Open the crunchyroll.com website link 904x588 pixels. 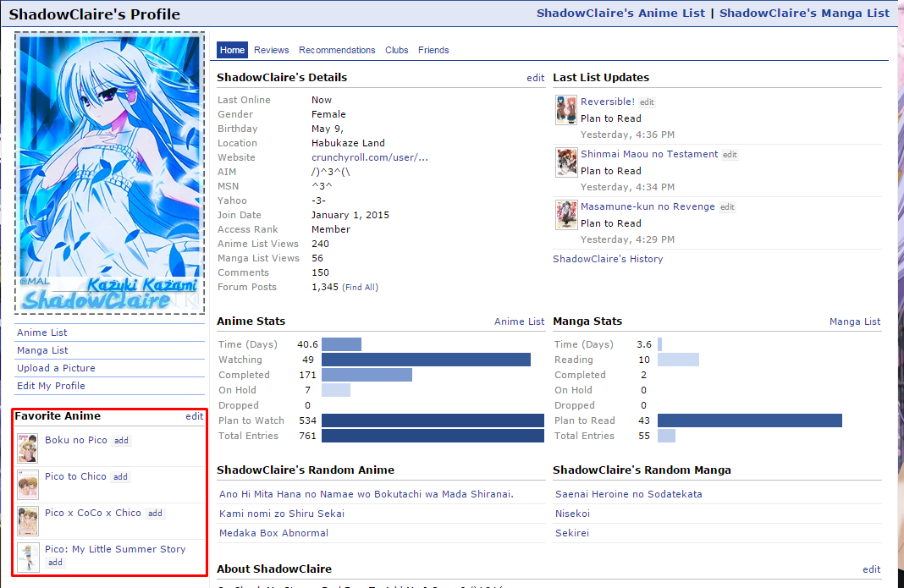[369, 157]
